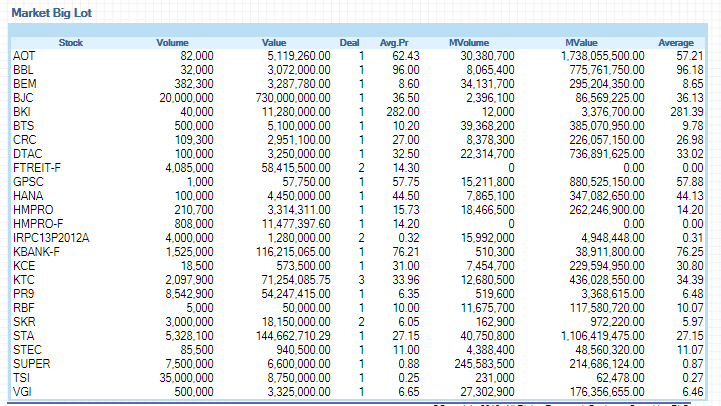Click the Value column header

tap(274, 43)
